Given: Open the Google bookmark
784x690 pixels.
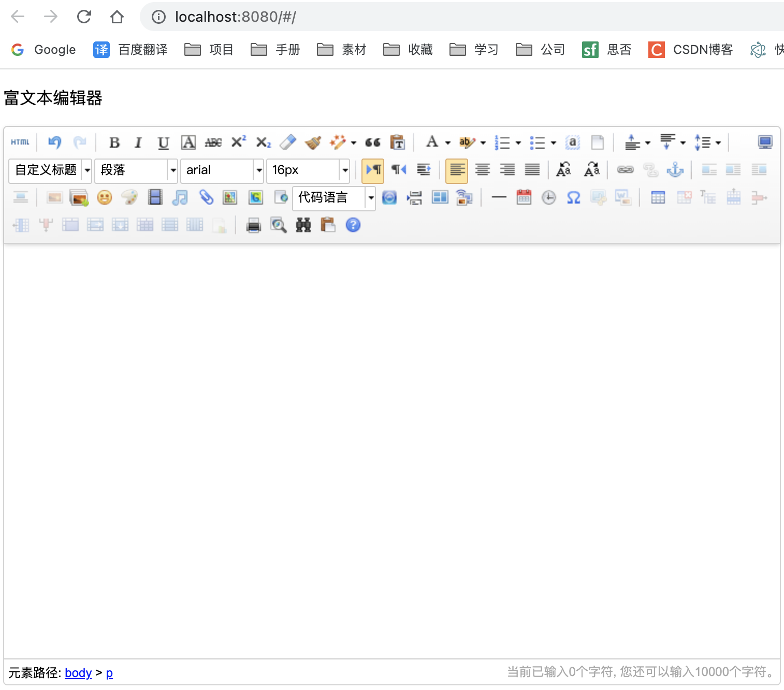Looking at the screenshot, I should click(x=43, y=50).
